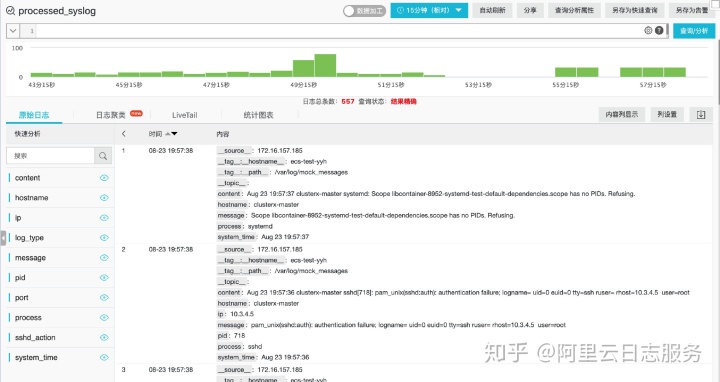Toggle eye icon for ip field

104,218
